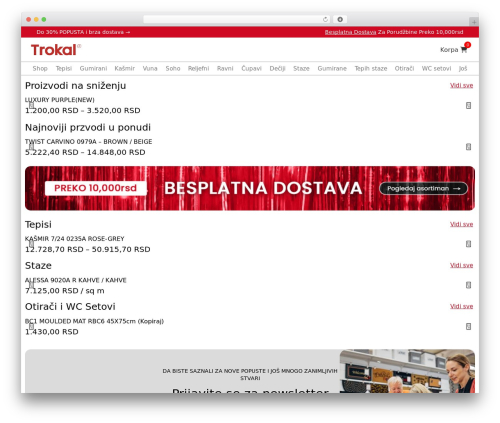Image resolution: width=500 pixels, height=423 pixels.
Task: Open Dečiji category
Action: pos(277,68)
